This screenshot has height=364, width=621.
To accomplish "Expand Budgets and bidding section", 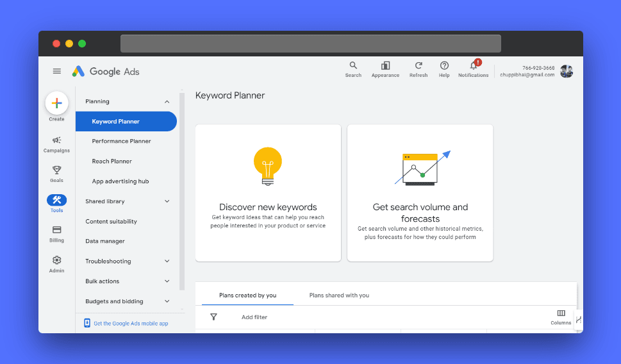I will pyautogui.click(x=167, y=301).
